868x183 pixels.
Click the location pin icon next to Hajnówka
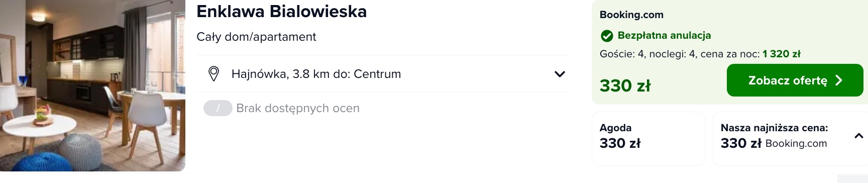coord(213,74)
